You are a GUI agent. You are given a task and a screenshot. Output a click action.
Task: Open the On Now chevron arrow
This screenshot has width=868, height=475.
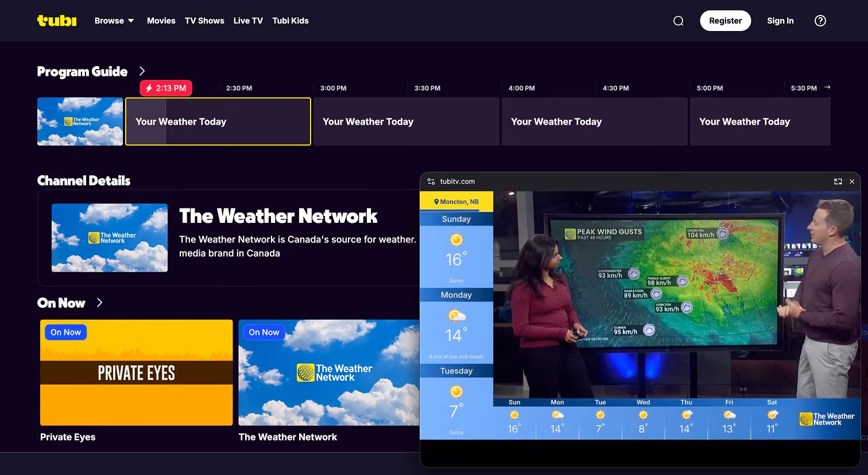(x=99, y=303)
